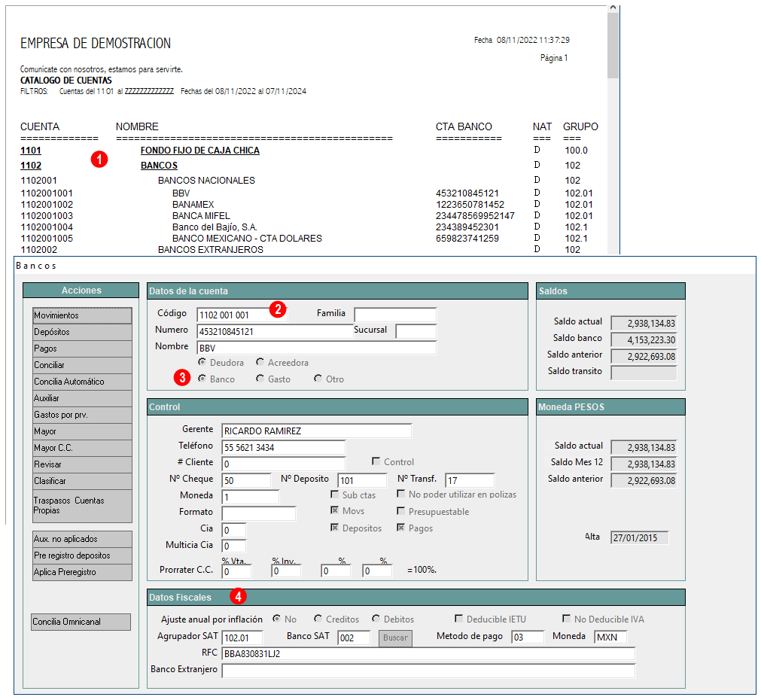Open Gastos por prv. action
The image size is (761, 700).
click(82, 415)
